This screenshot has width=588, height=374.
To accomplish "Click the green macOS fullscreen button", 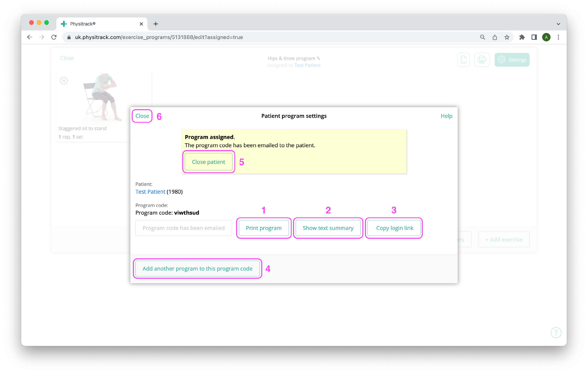I will coord(47,23).
